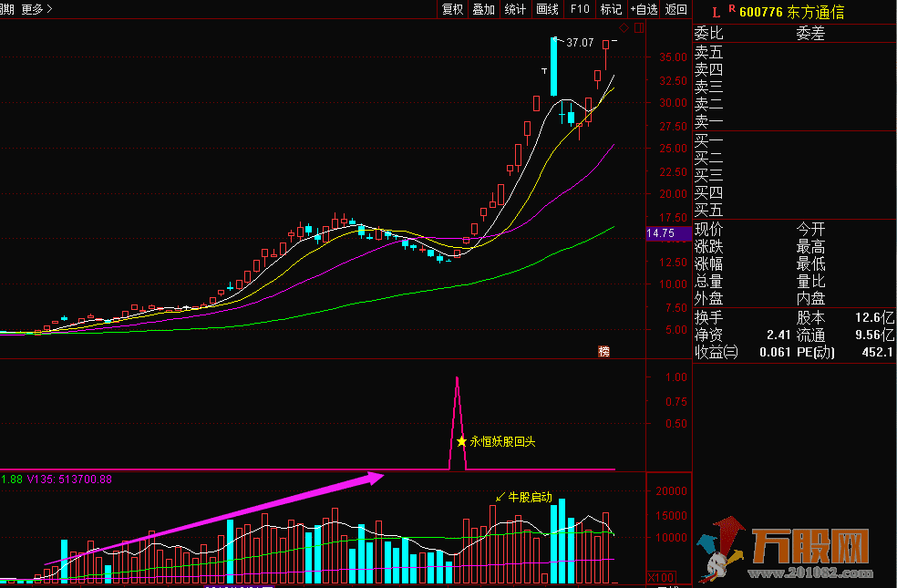Click the yellow star signal marker
Image resolution: width=897 pixels, height=588 pixels.
click(x=461, y=441)
